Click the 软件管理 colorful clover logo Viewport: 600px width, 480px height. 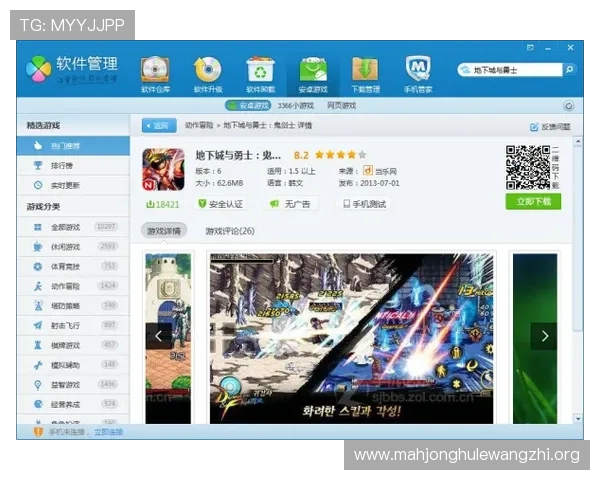click(x=38, y=69)
